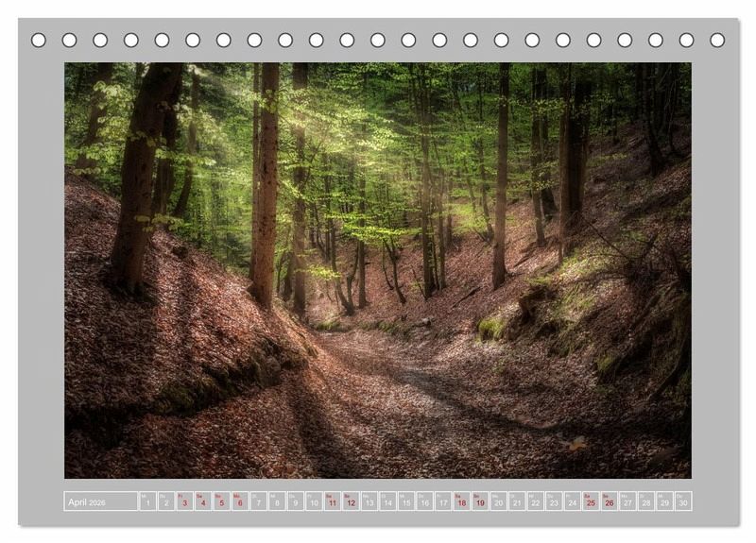
Task: Select day 23 in the date strip
Action: click(555, 501)
